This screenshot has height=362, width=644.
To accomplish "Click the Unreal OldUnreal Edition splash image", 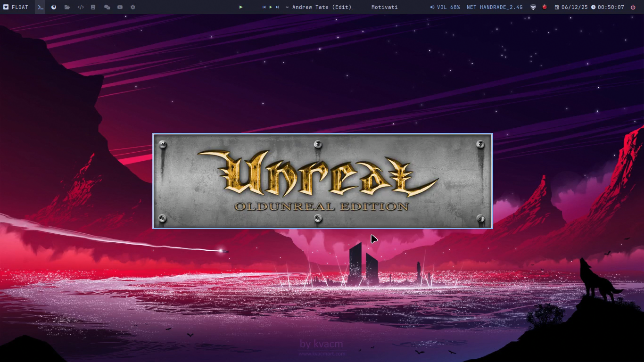I will [322, 181].
